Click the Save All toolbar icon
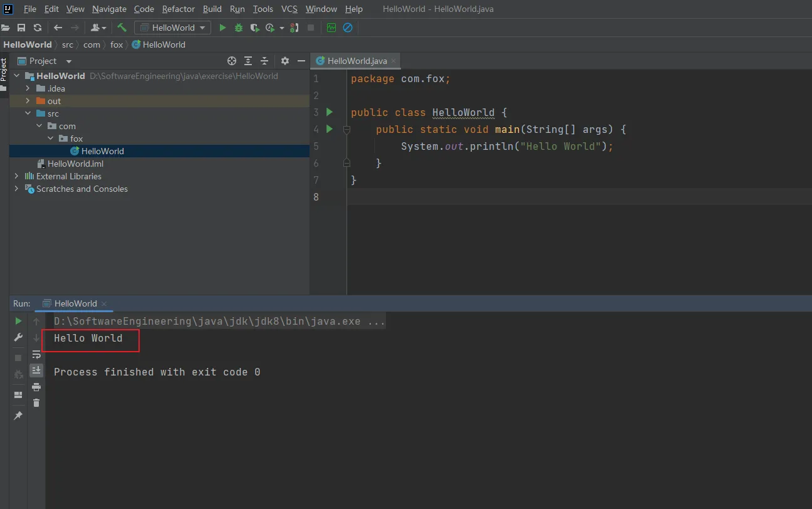Viewport: 812px width, 509px height. pyautogui.click(x=21, y=28)
